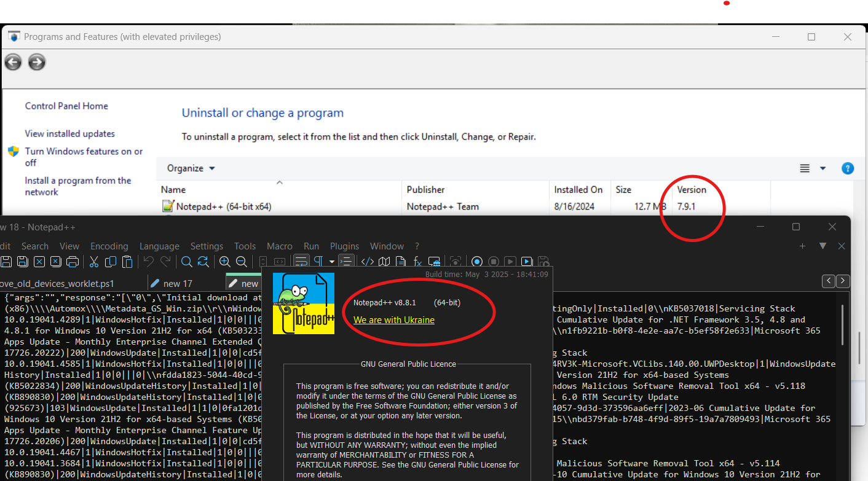Zoom out with minus magnifier icon

[242, 261]
